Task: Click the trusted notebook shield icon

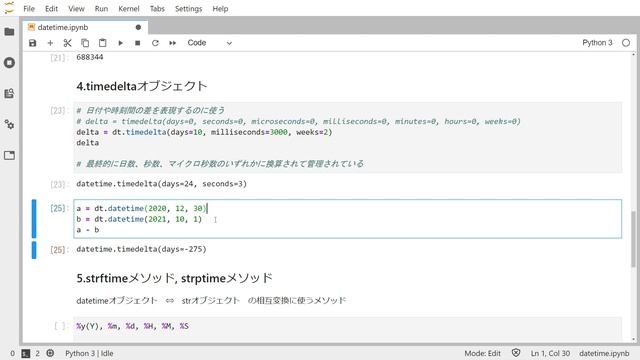Action: click(516, 353)
